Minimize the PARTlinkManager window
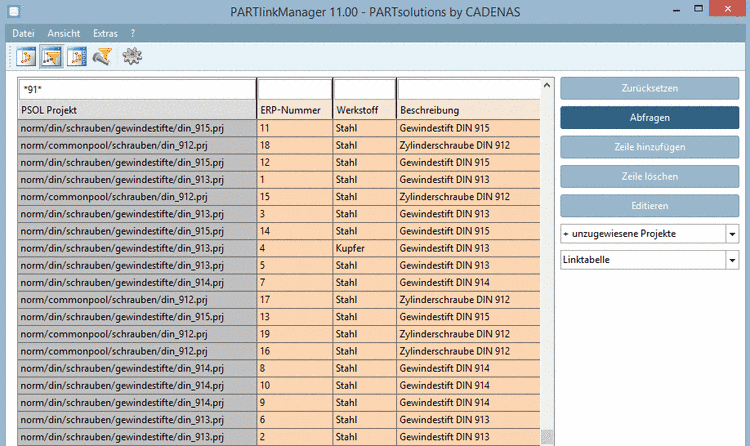This screenshot has height=446, width=750. coord(676,10)
